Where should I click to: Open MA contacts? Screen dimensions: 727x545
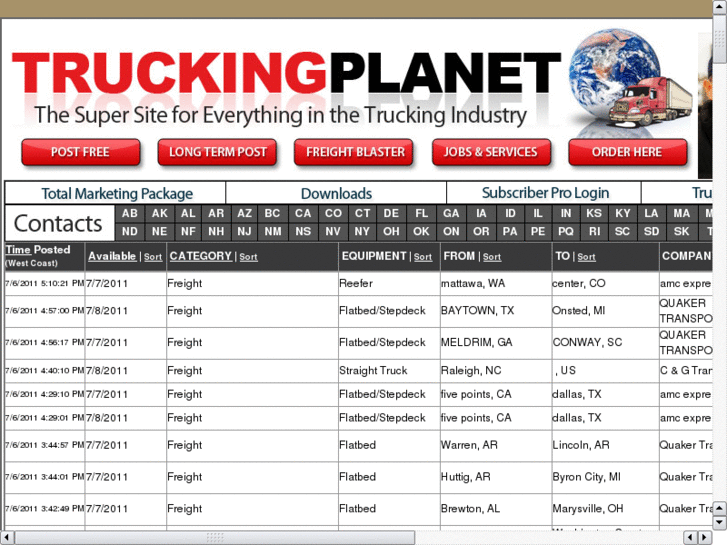[681, 213]
